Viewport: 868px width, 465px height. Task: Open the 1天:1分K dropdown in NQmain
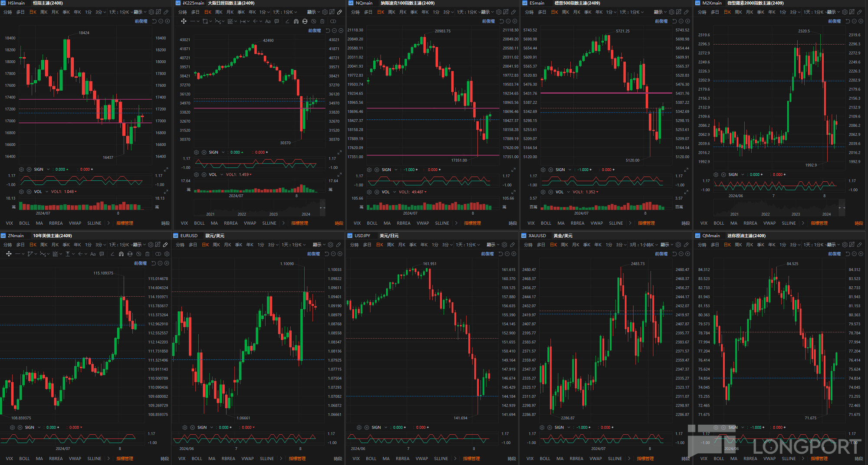pos(467,12)
